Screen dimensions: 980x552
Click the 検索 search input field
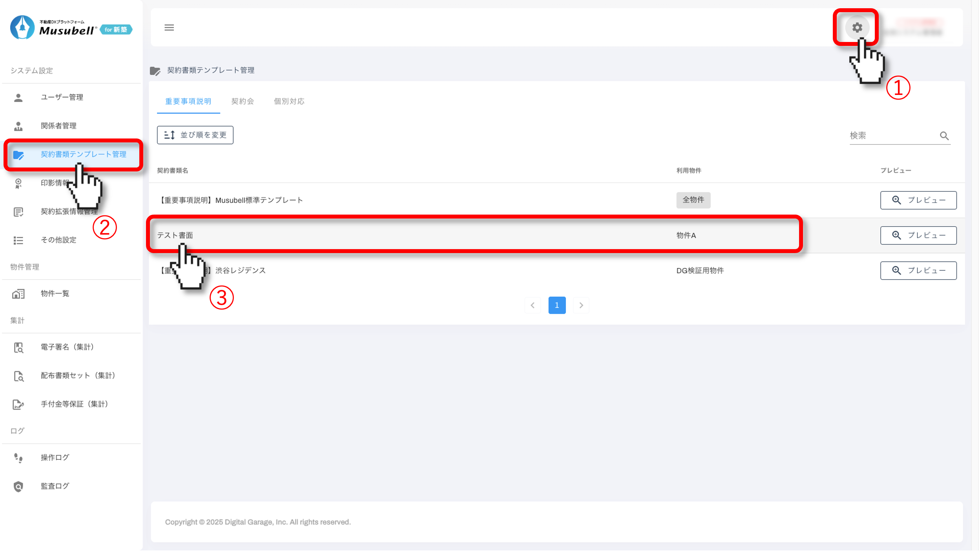(891, 136)
